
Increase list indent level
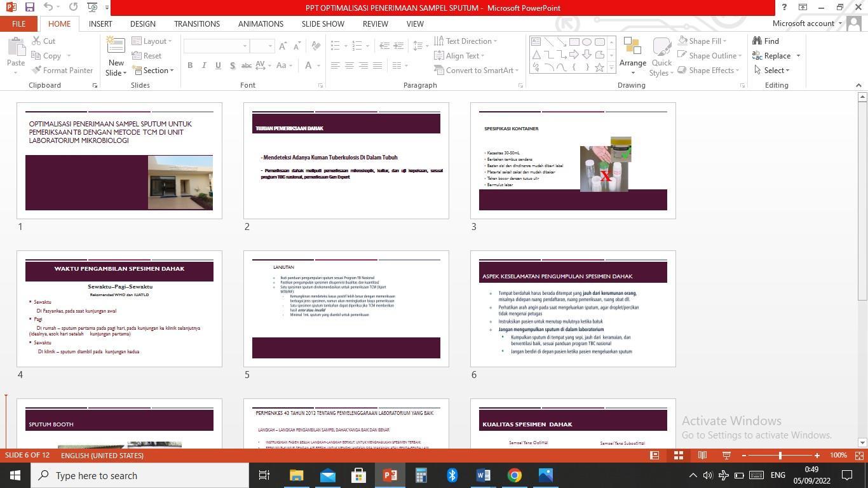point(398,46)
